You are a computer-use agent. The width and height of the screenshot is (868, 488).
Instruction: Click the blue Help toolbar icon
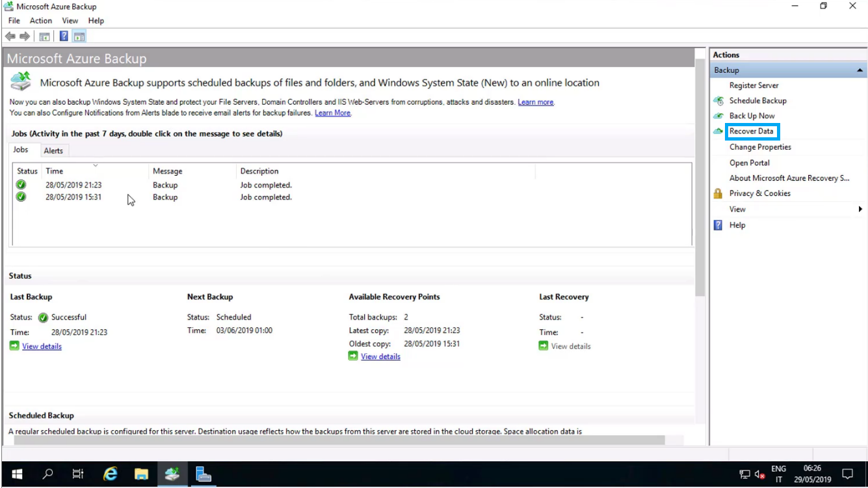pyautogui.click(x=64, y=36)
